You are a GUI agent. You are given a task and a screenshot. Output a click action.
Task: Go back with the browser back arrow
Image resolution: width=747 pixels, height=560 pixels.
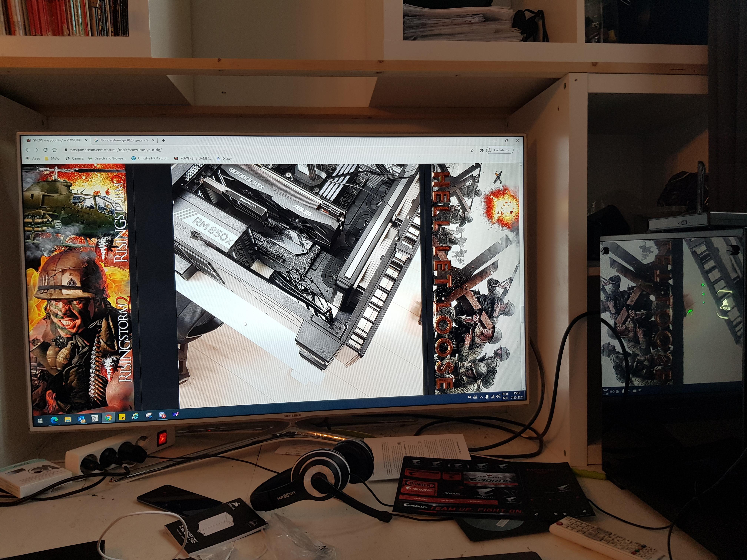click(27, 149)
